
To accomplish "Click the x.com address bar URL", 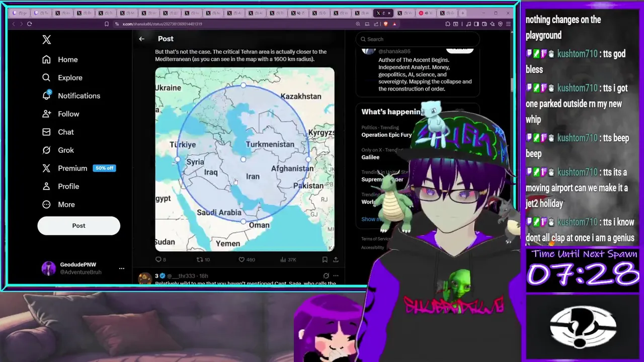I will [x=162, y=24].
